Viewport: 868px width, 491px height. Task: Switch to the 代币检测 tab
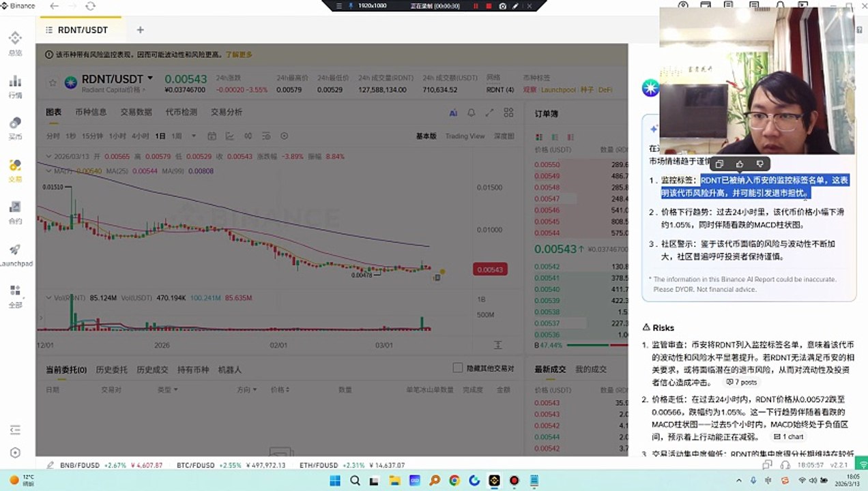(x=181, y=112)
